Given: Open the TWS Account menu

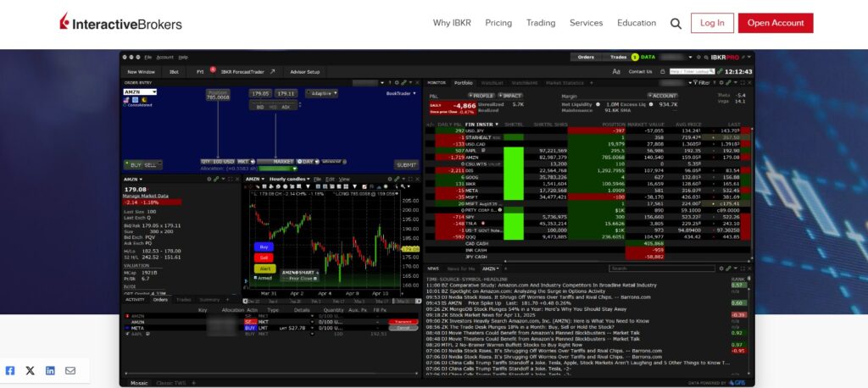Looking at the screenshot, I should tap(164, 57).
